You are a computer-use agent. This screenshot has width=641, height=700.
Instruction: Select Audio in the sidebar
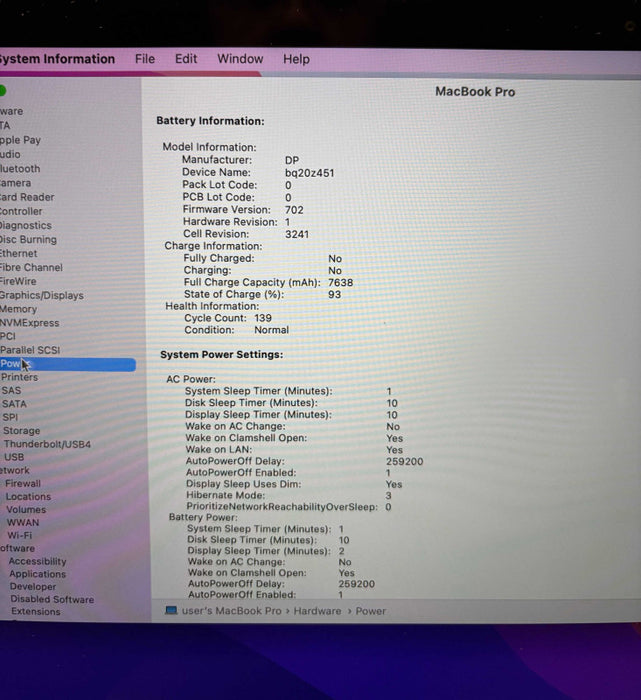[10, 154]
